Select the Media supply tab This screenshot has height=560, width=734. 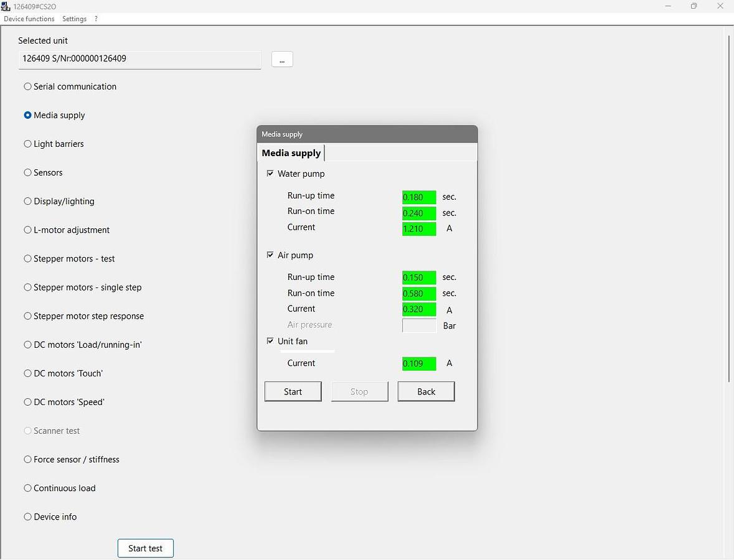coord(291,153)
